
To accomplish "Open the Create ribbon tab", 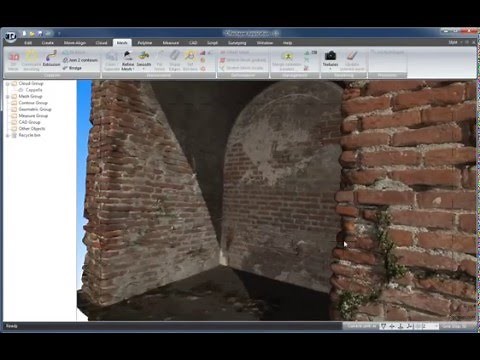I will pyautogui.click(x=48, y=43).
